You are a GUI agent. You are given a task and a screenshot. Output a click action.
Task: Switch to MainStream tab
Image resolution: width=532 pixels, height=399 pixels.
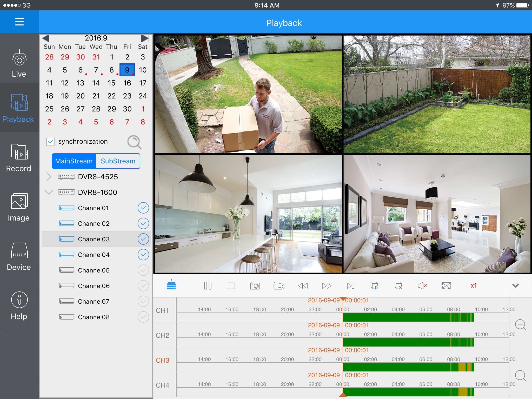click(x=73, y=161)
